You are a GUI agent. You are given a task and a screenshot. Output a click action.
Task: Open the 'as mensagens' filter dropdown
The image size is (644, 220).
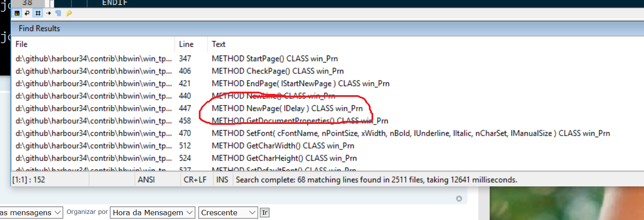32,213
